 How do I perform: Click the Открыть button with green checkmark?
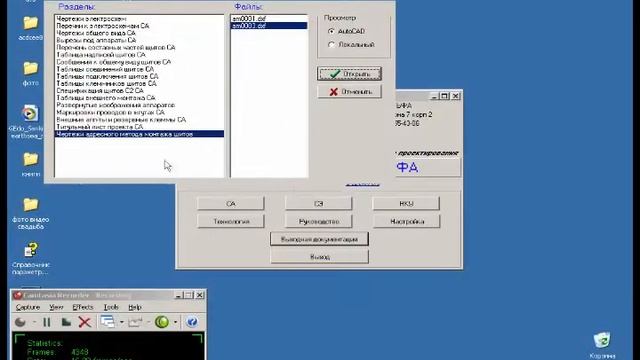(x=349, y=74)
